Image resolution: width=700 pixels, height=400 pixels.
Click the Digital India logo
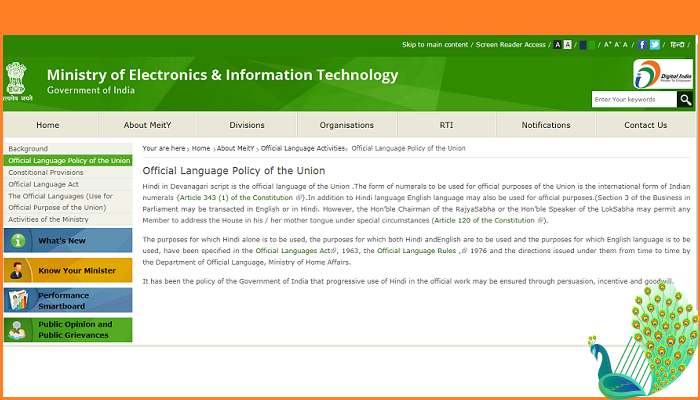661,74
